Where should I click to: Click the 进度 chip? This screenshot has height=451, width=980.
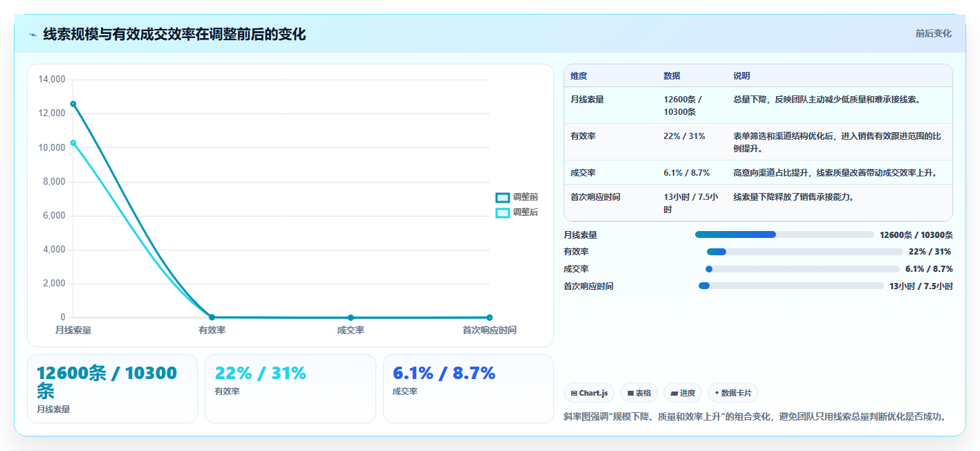coord(683,393)
